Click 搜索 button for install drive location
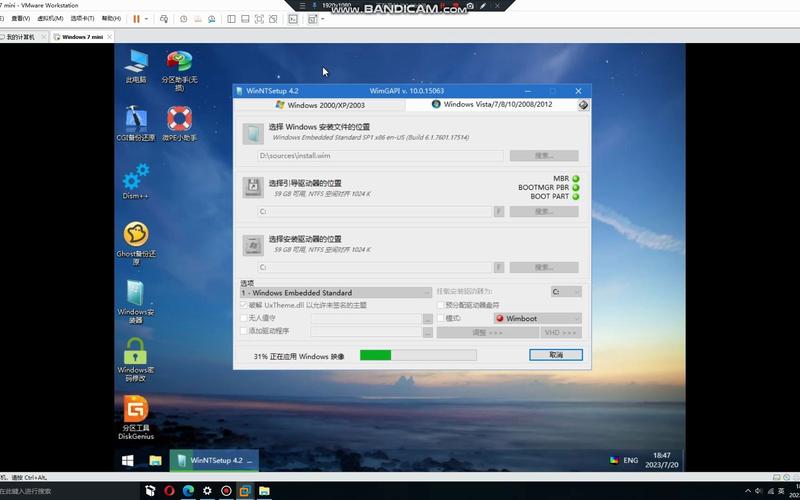 click(544, 267)
